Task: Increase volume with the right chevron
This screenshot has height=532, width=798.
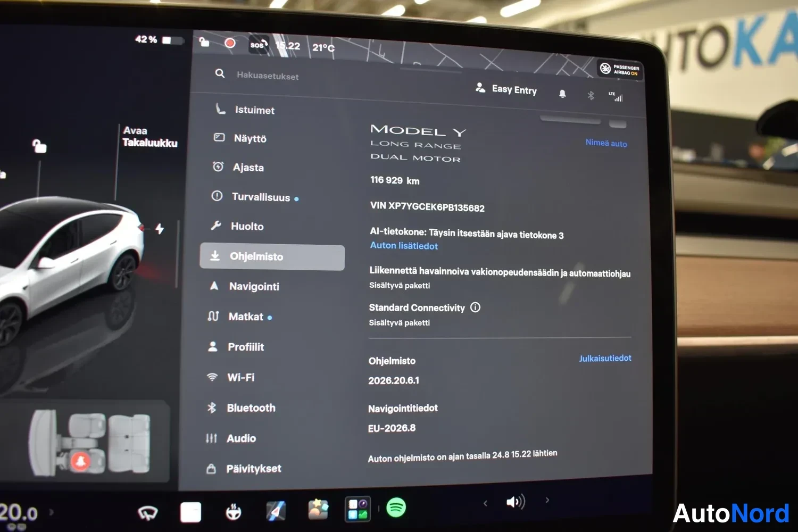Action: click(547, 500)
